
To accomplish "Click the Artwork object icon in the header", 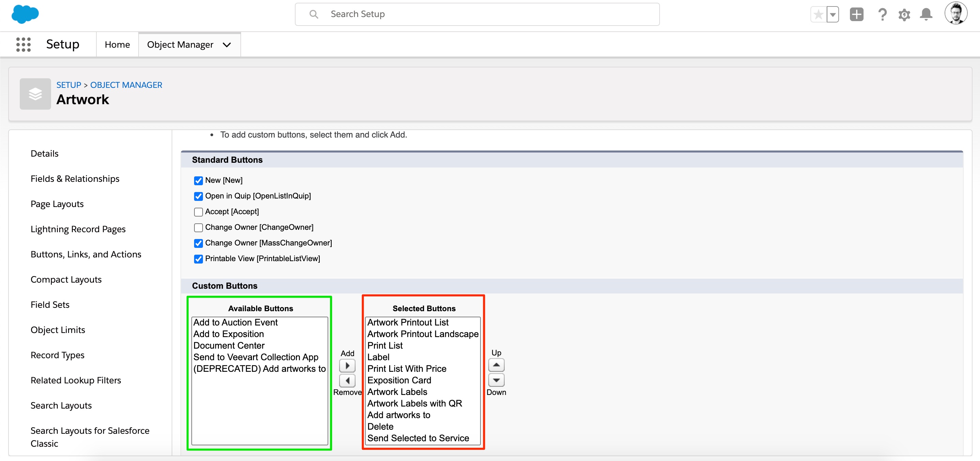I will 35,94.
